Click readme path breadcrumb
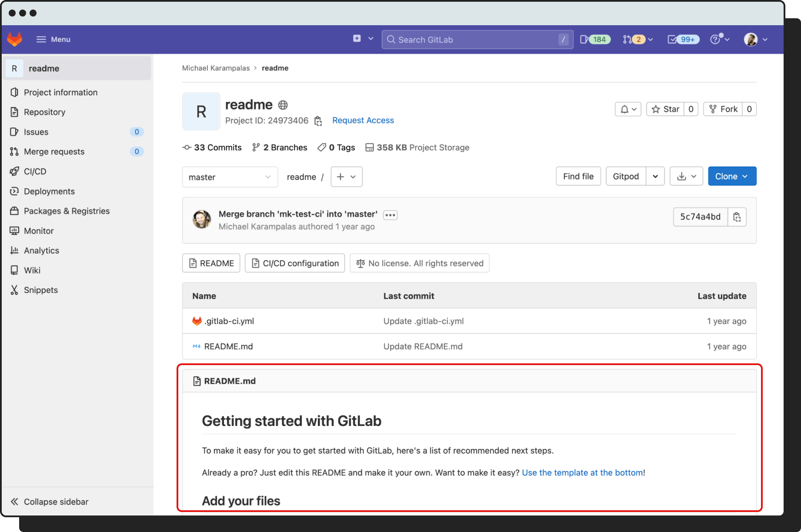801x532 pixels. [301, 177]
